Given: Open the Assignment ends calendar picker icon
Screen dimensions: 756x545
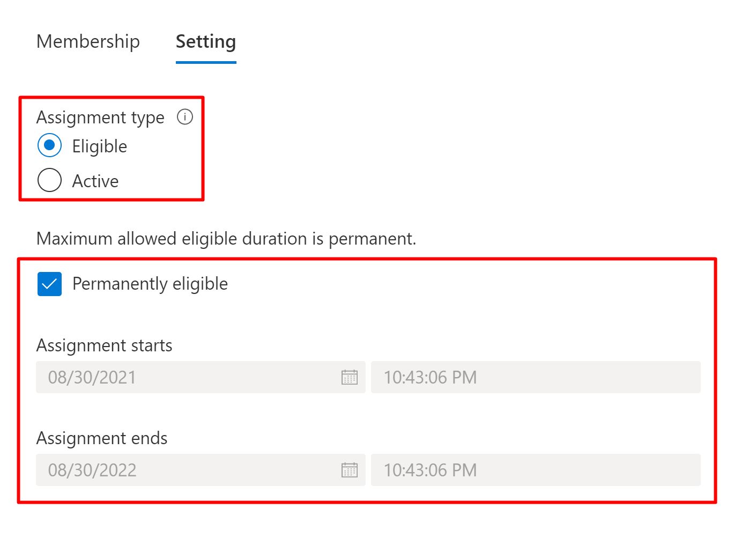Looking at the screenshot, I should pyautogui.click(x=350, y=470).
